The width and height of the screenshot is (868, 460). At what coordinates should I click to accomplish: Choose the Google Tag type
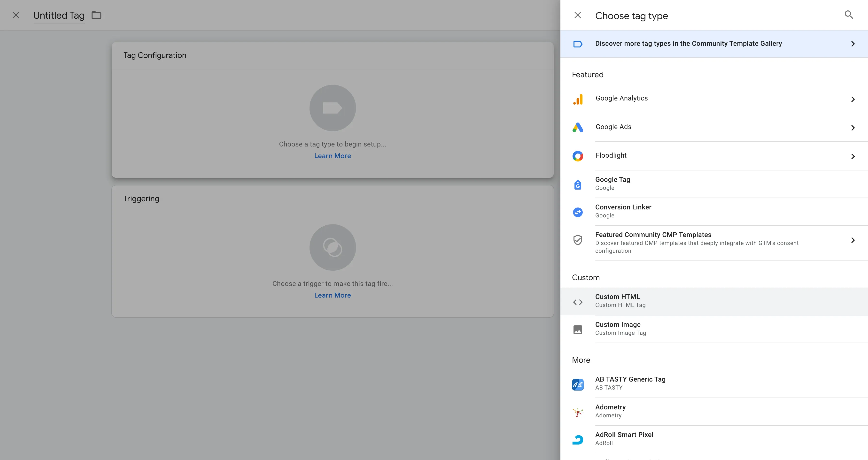[x=714, y=184]
